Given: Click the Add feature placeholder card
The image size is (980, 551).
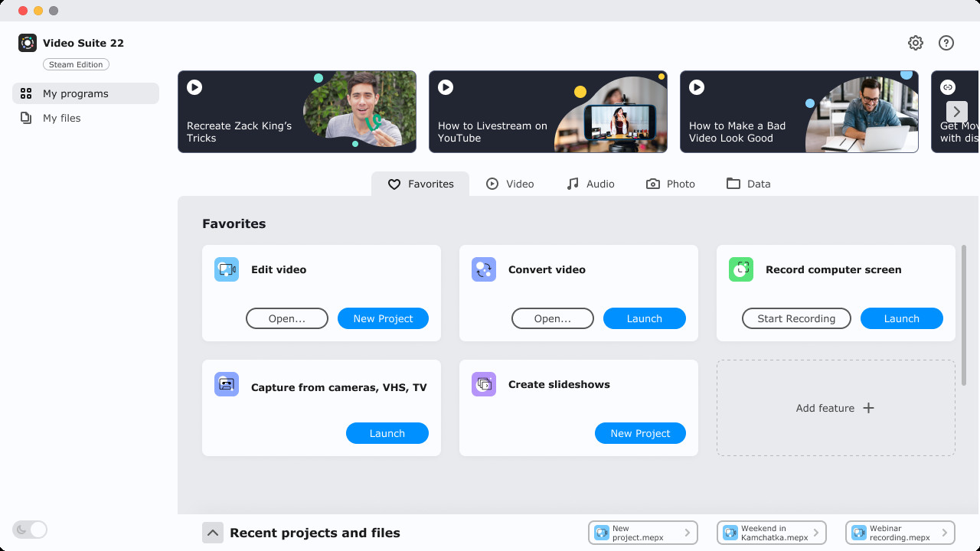Looking at the screenshot, I should pos(835,407).
